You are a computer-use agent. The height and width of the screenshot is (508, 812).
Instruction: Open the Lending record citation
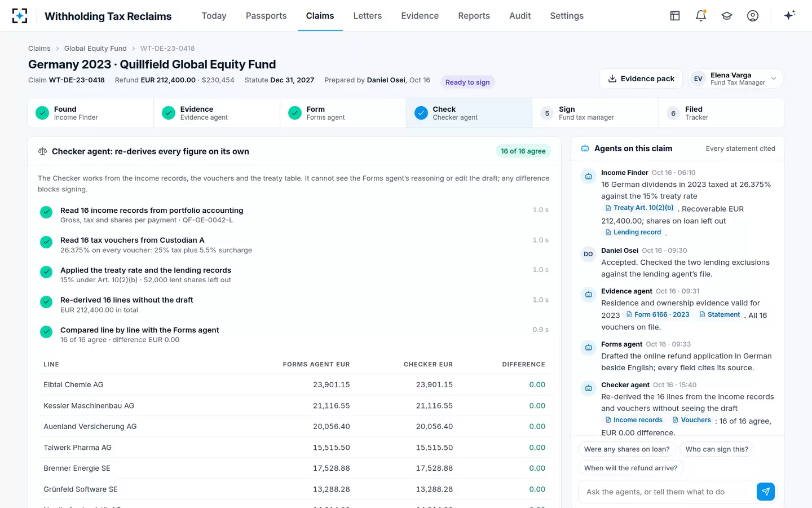click(633, 232)
